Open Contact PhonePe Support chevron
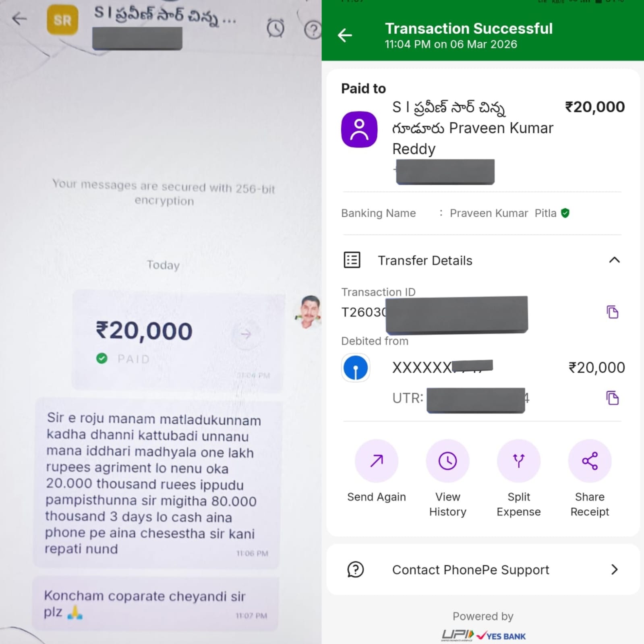 pos(614,569)
